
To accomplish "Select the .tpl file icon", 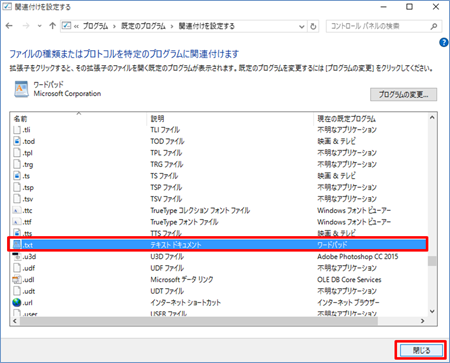I will coord(17,153).
